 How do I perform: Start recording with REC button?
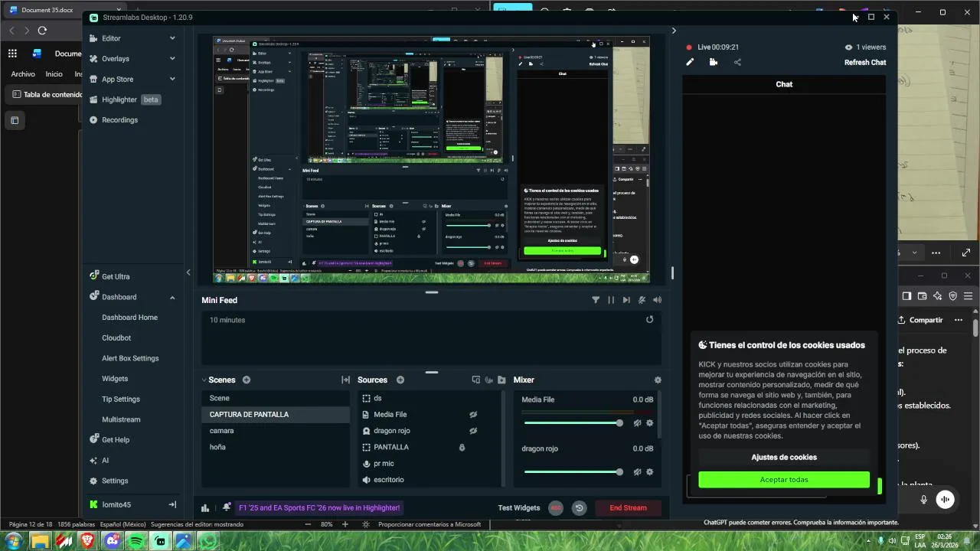pos(556,507)
